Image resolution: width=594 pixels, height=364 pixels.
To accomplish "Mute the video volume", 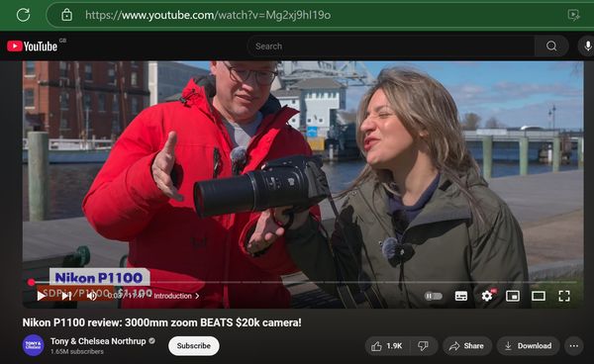I will [x=91, y=296].
